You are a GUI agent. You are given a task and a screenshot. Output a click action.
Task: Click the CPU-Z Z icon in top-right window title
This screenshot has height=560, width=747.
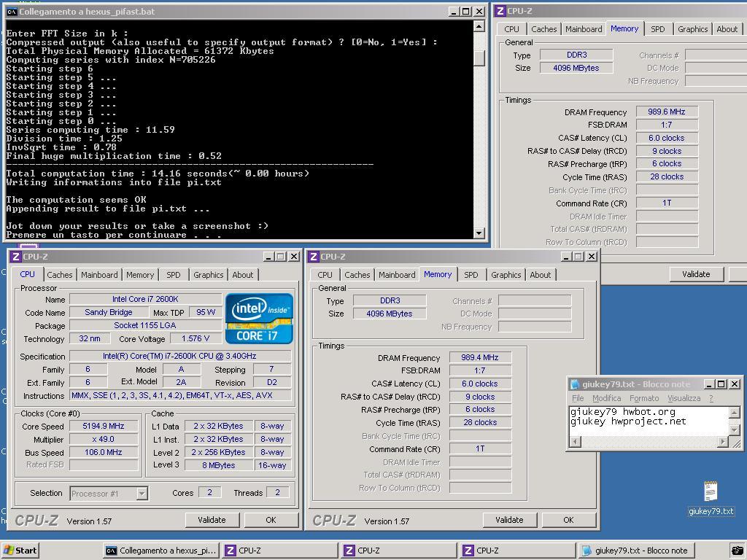pyautogui.click(x=500, y=11)
